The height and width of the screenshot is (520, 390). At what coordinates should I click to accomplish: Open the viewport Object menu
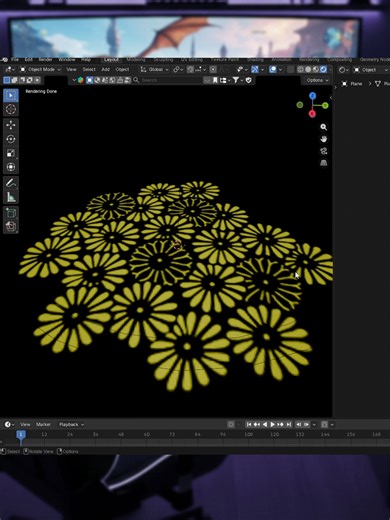pyautogui.click(x=122, y=69)
